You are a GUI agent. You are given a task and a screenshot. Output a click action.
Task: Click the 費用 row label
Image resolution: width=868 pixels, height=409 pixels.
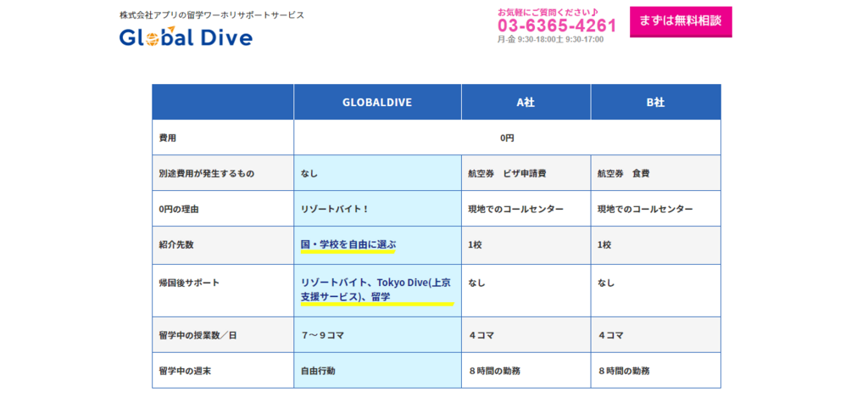click(168, 137)
